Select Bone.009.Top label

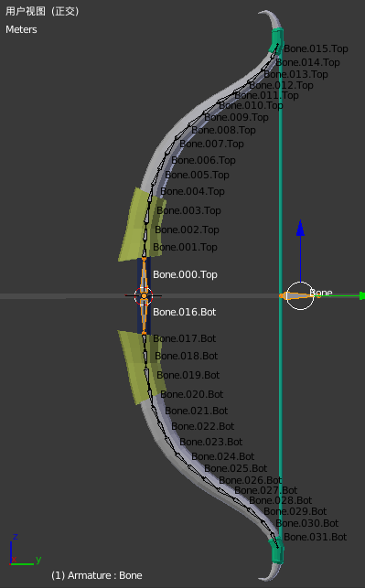coord(236,117)
